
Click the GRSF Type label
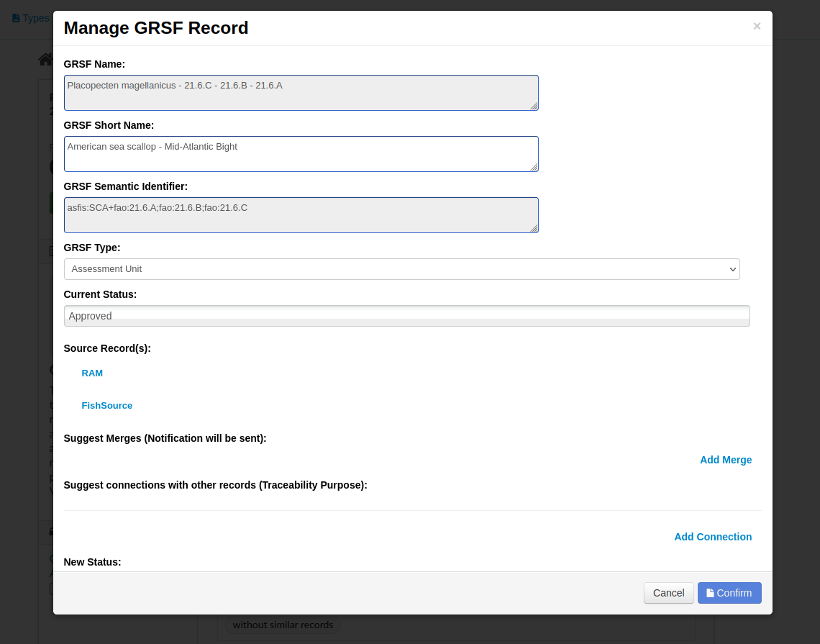[92, 248]
